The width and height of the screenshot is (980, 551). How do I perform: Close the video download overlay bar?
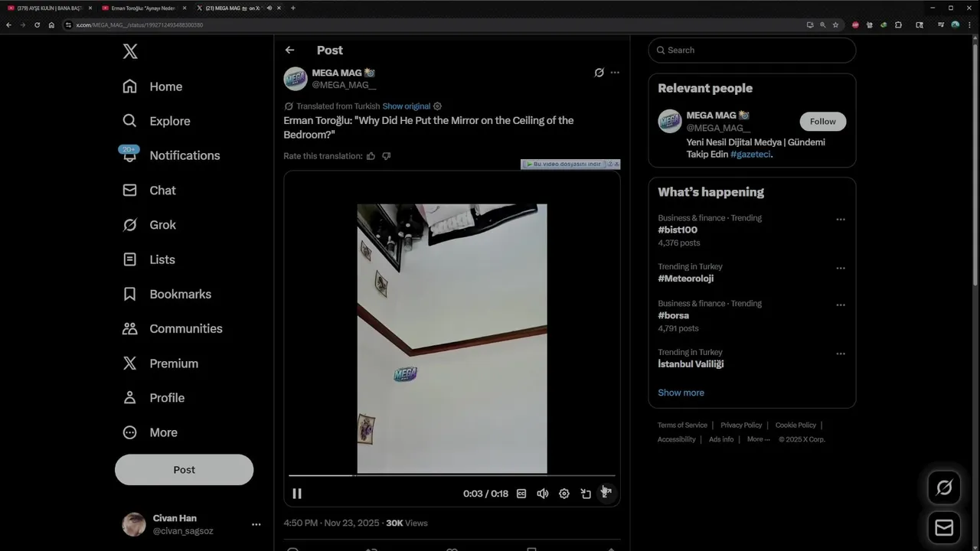click(x=616, y=164)
